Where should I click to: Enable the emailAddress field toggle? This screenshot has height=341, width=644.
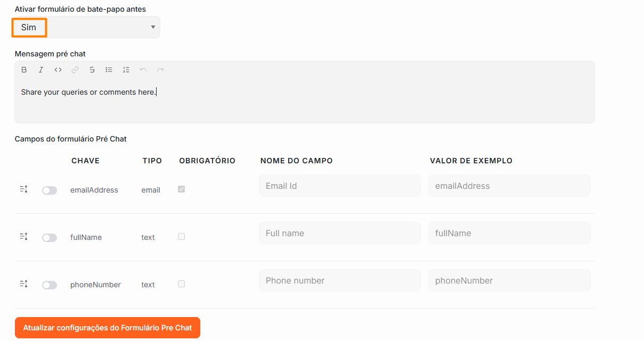click(50, 190)
